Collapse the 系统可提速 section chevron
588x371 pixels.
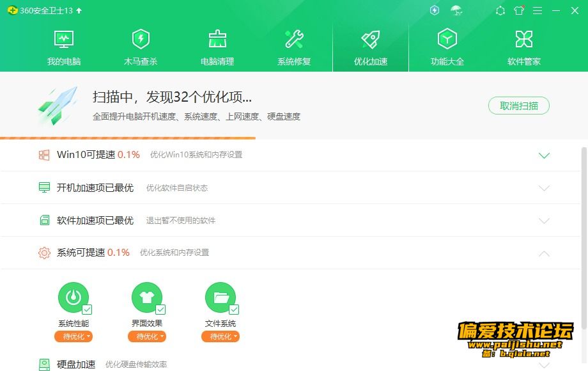tap(544, 253)
